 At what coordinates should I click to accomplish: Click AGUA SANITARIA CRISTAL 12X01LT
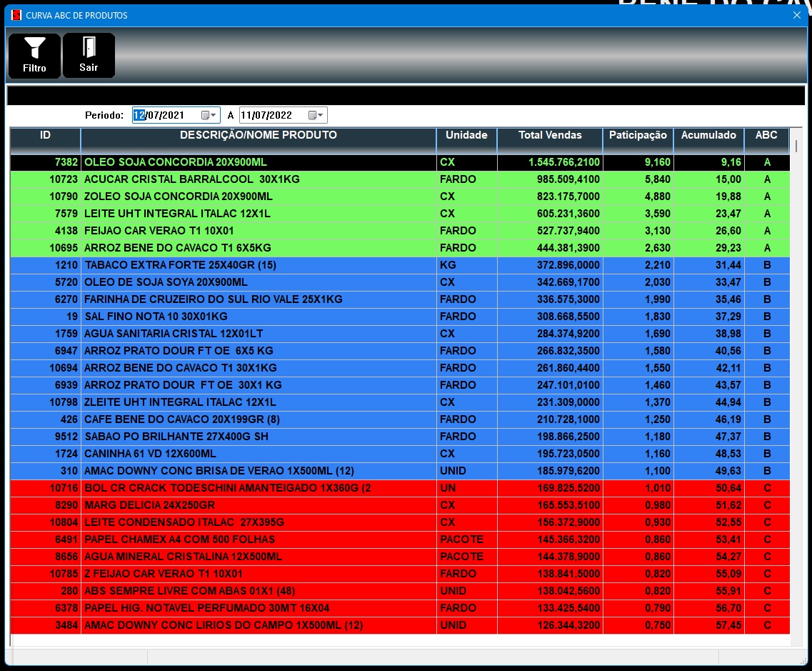[400, 333]
